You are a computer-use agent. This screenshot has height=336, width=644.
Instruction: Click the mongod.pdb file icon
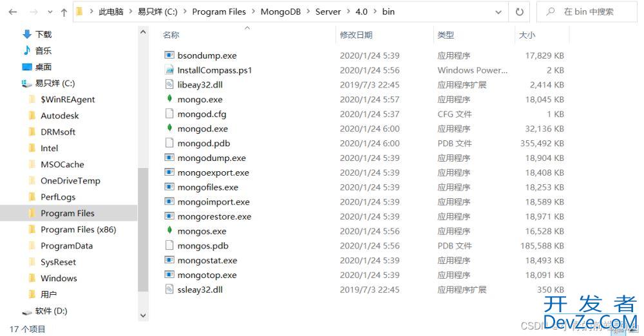[169, 143]
